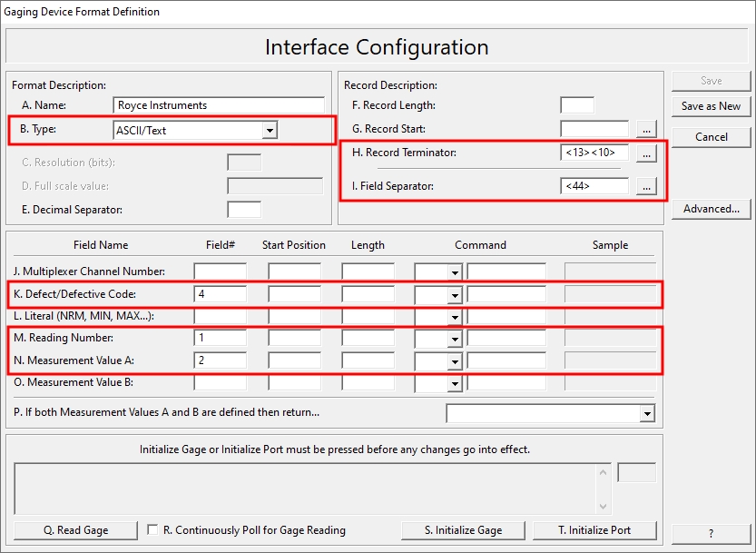Open the B. Type dropdown
The width and height of the screenshot is (756, 553).
tap(270, 130)
